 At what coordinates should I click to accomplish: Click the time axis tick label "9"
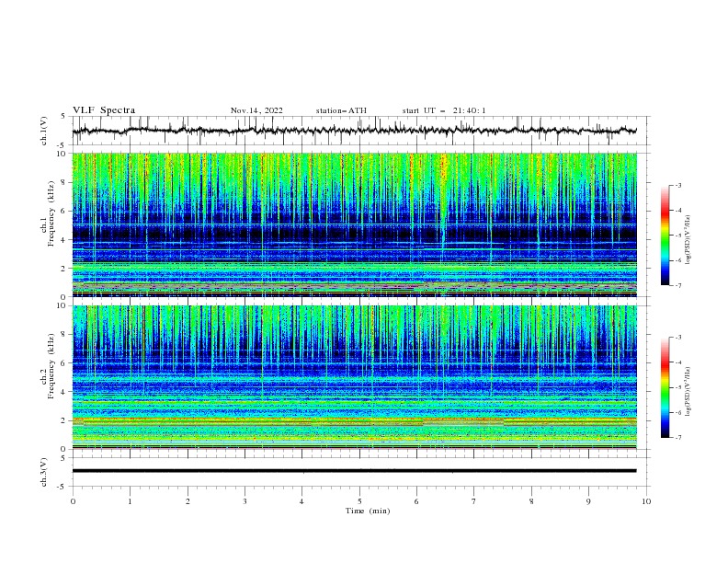click(x=588, y=501)
